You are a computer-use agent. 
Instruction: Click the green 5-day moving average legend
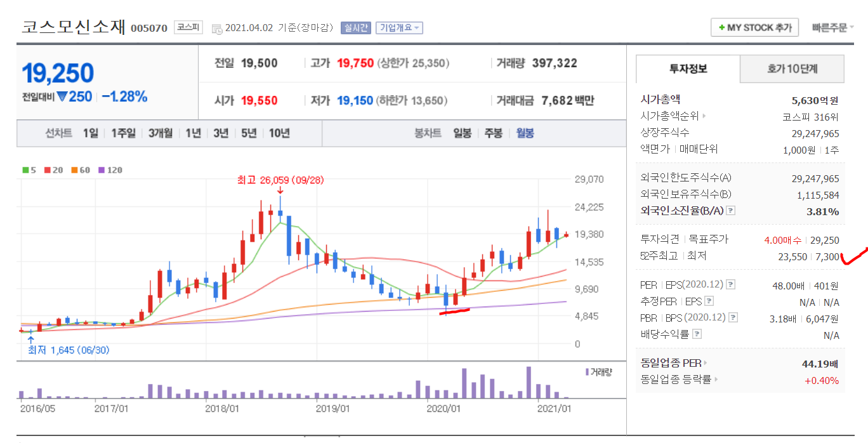29,170
